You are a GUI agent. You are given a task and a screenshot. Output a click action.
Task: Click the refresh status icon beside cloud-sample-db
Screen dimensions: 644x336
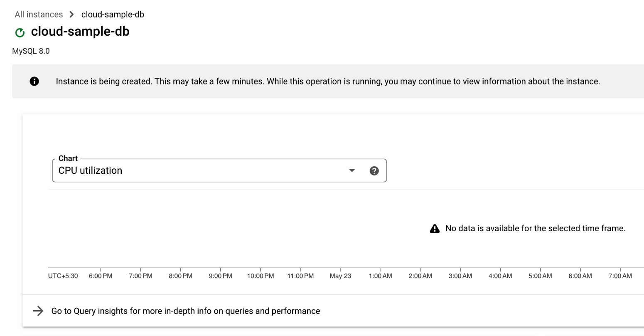pos(20,32)
